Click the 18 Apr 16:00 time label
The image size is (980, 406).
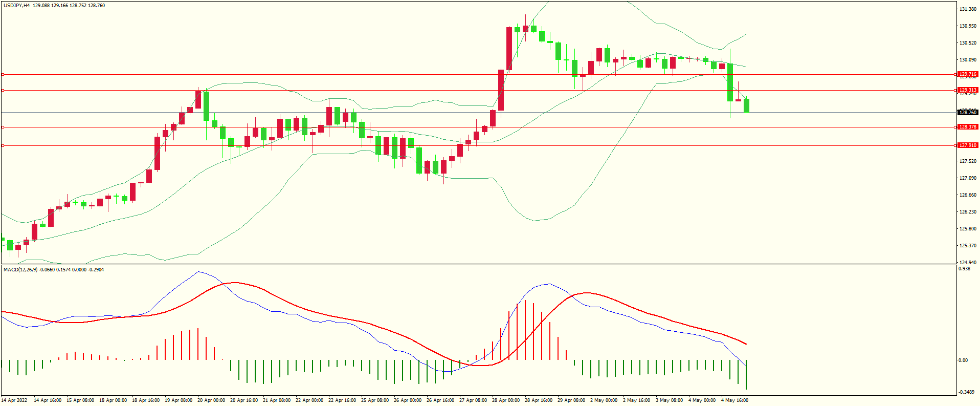[x=146, y=400]
